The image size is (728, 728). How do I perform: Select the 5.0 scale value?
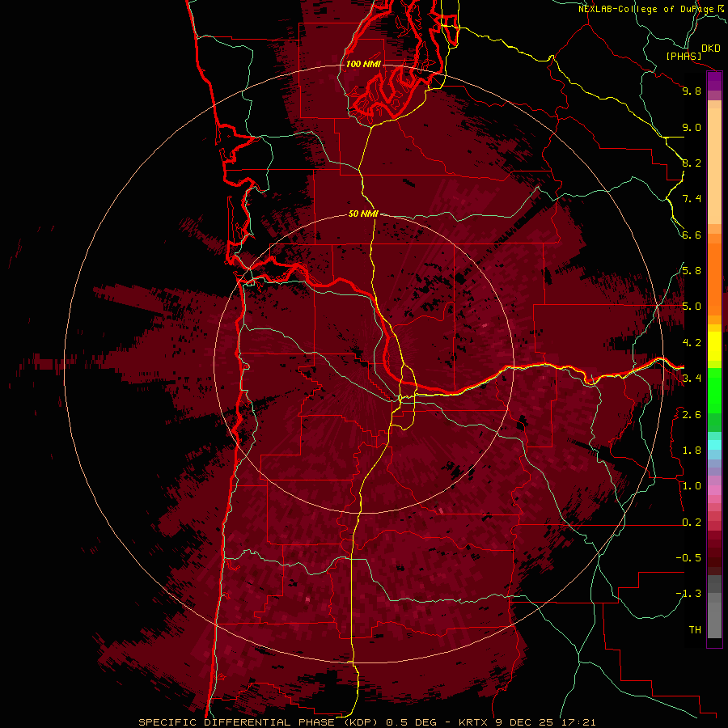(692, 307)
